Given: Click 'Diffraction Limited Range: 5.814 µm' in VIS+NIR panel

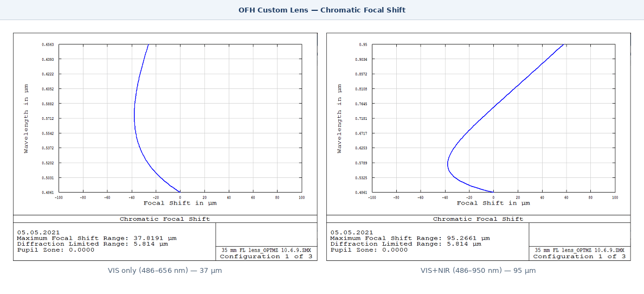Looking at the screenshot, I should (406, 244).
